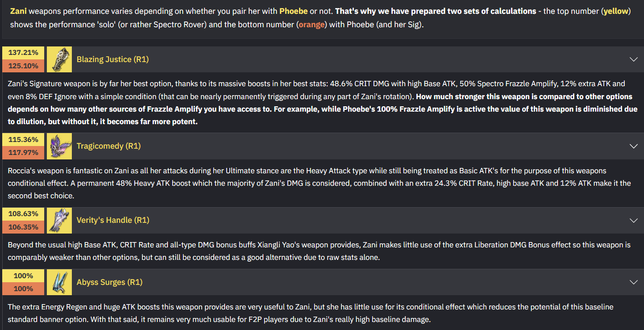
Task: Open the Phoebe character link
Action: [x=294, y=11]
